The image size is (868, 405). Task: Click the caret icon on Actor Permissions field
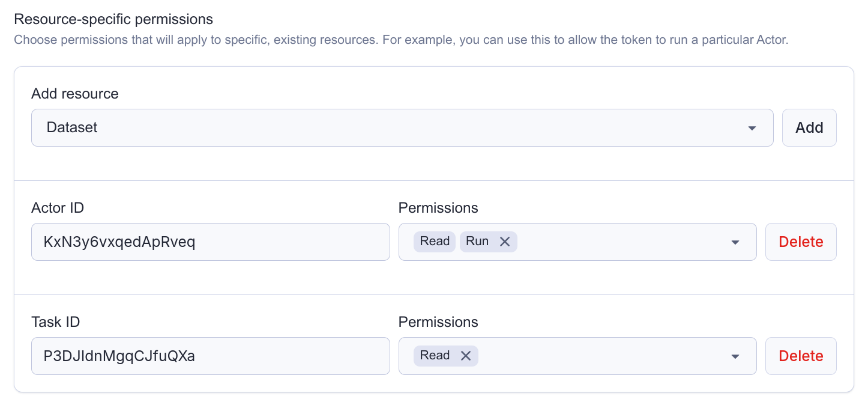pos(735,242)
